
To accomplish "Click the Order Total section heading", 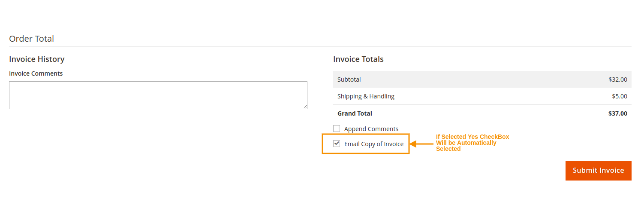I will pos(31,39).
